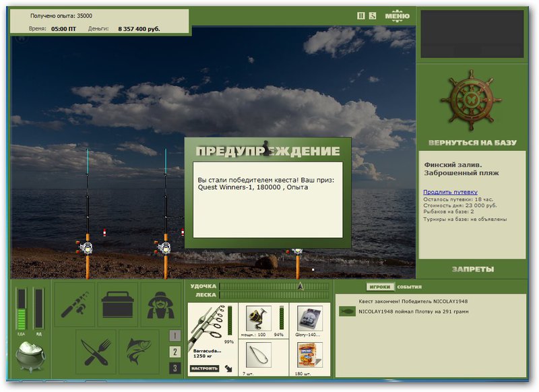Open the fish catch keepnet icon
Image resolution: width=539 pixels, height=392 pixels.
click(139, 352)
